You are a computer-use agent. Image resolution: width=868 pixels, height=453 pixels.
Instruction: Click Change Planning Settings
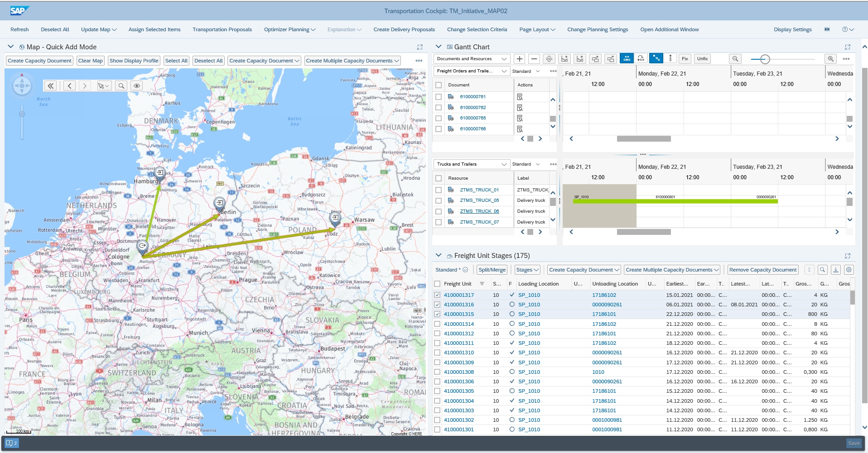tap(598, 29)
